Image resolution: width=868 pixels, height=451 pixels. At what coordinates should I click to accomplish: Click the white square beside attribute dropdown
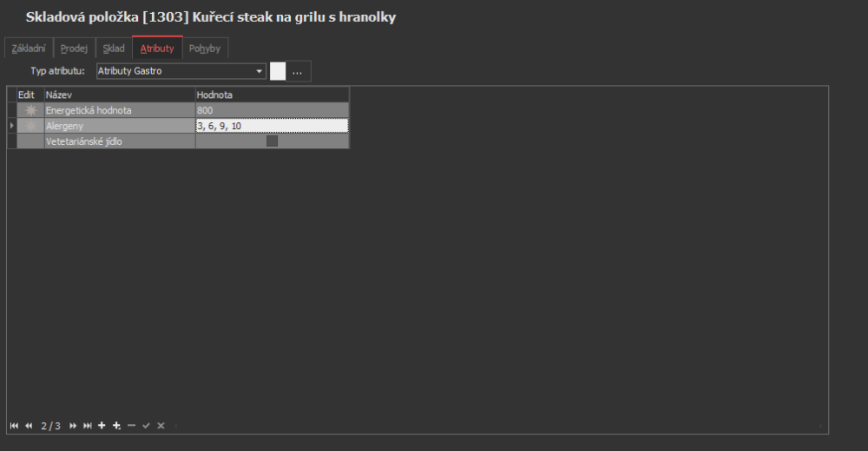(278, 71)
